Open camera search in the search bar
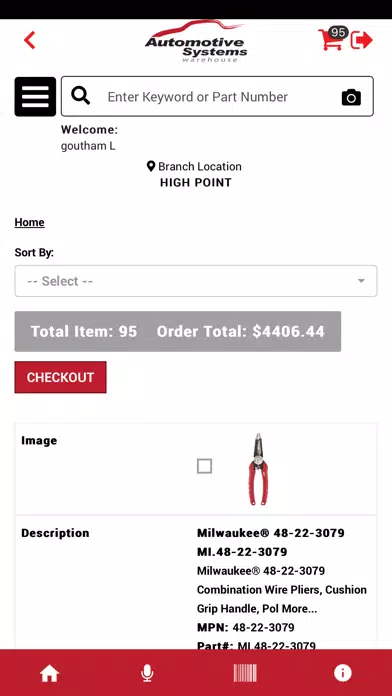The height and width of the screenshot is (696, 392). tap(351, 97)
